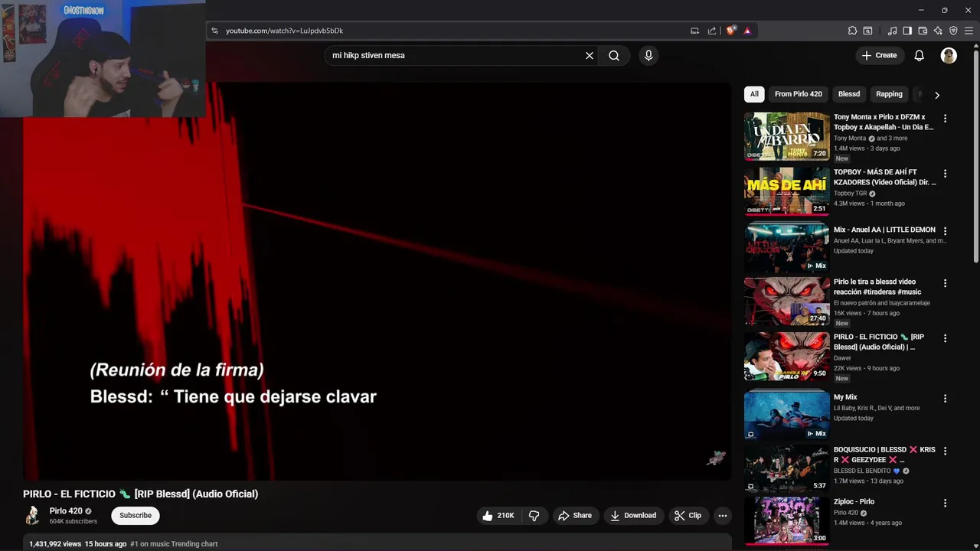
Task: Open options for Anuel AA LITTLE DEMON mix
Action: click(945, 231)
